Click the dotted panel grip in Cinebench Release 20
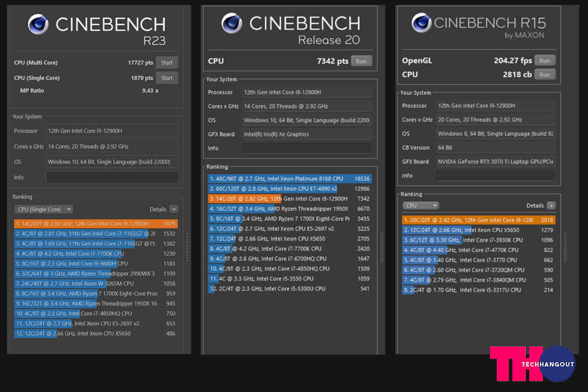Viewport: 588px width, 392px height. (x=381, y=247)
